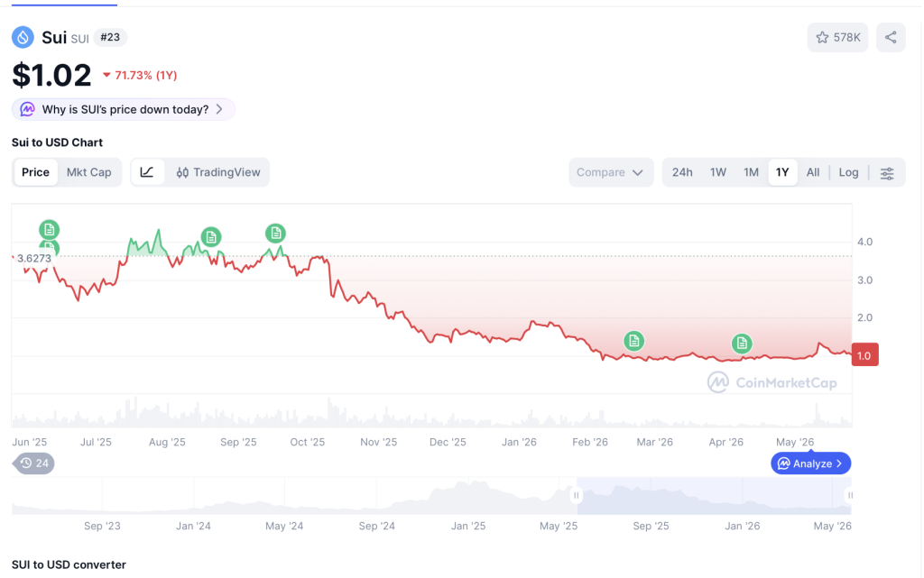The height and width of the screenshot is (578, 924).
Task: Set chart range to 1M
Action: tap(751, 172)
